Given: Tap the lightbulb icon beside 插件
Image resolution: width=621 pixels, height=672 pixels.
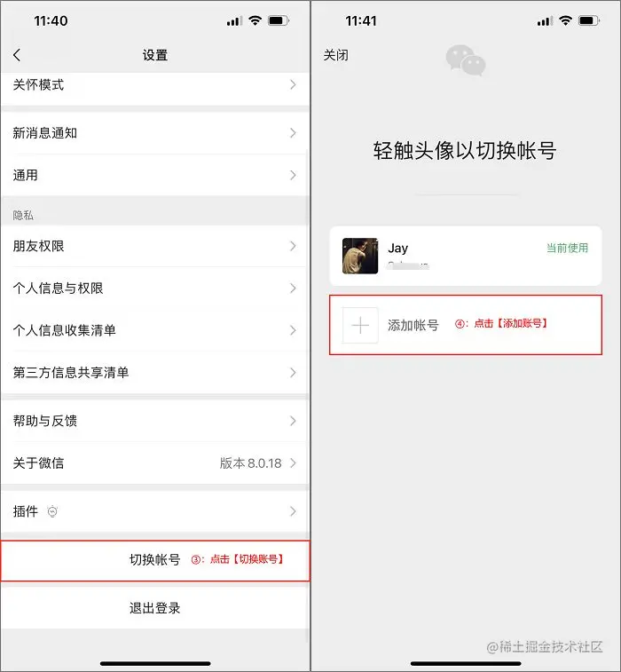Looking at the screenshot, I should (x=52, y=511).
